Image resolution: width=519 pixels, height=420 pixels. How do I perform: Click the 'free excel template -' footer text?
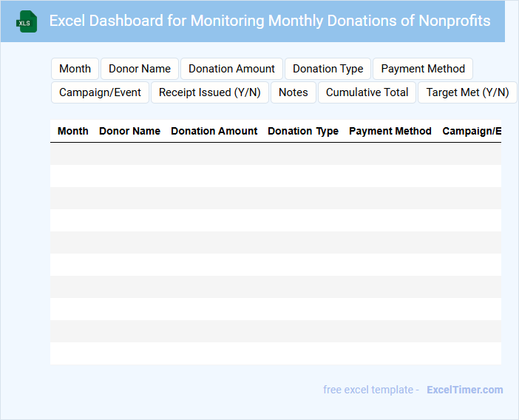point(371,390)
